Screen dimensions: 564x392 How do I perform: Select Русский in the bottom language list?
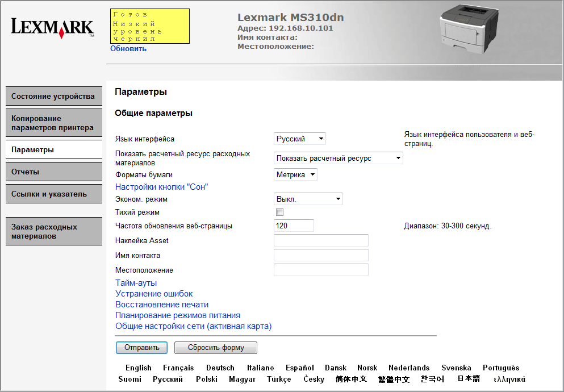pyautogui.click(x=168, y=379)
